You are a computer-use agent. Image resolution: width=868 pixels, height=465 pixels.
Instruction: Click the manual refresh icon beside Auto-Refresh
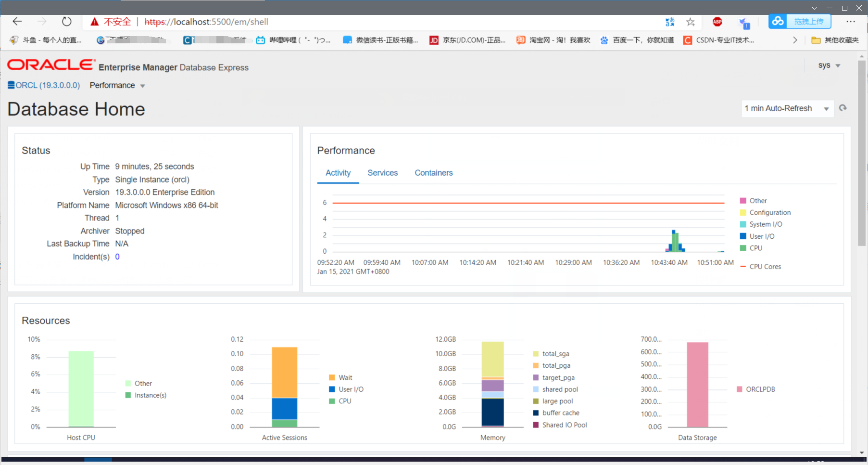[x=843, y=108]
